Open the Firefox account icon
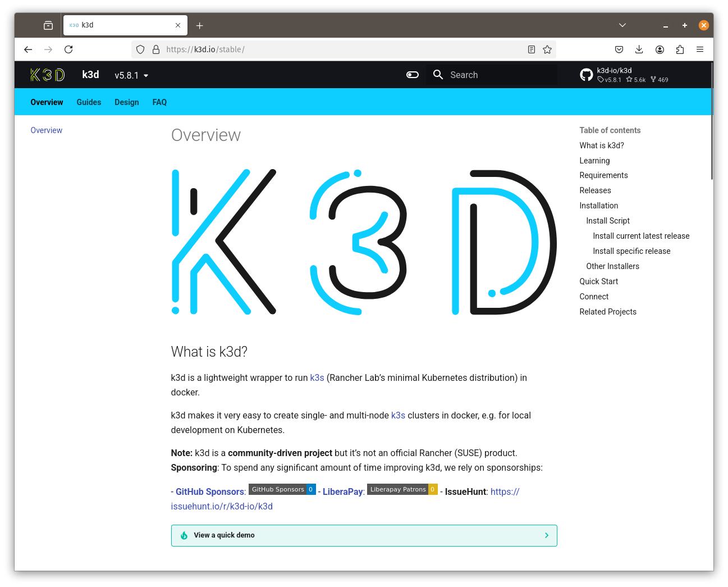The height and width of the screenshot is (587, 728). (660, 49)
